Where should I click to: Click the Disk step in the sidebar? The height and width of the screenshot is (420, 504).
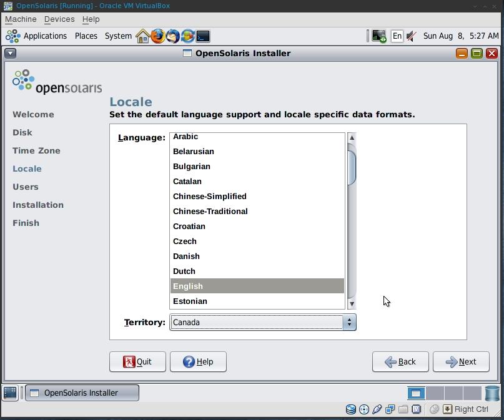tap(22, 132)
